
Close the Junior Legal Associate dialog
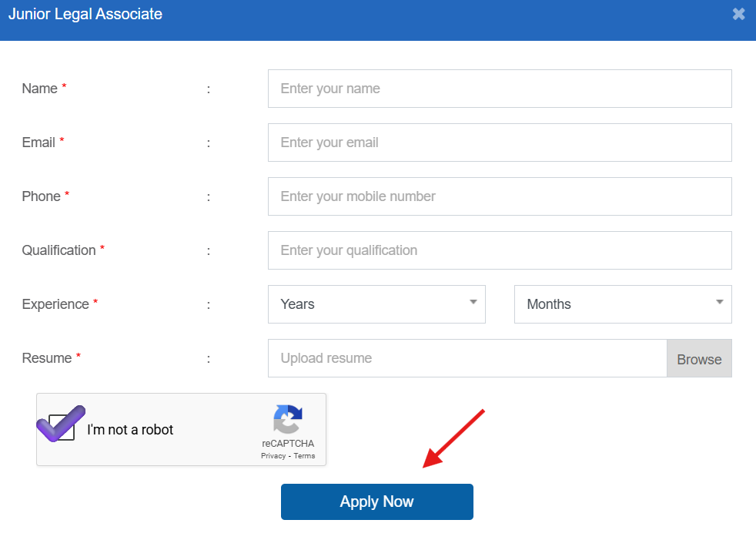(x=738, y=14)
